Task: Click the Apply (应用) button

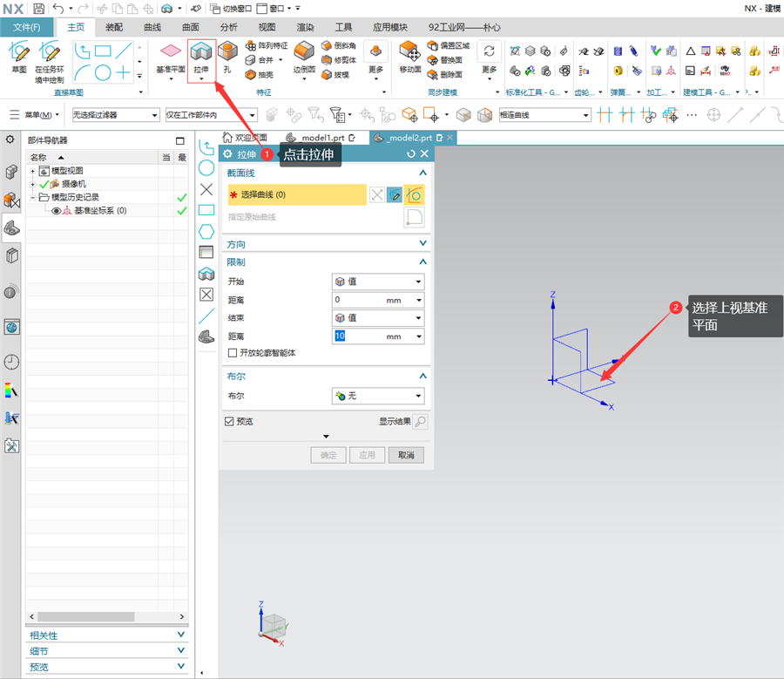Action: click(x=367, y=455)
